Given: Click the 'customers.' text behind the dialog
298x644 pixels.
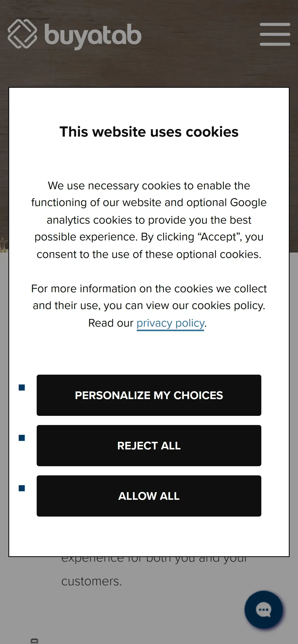Looking at the screenshot, I should pos(92,581).
